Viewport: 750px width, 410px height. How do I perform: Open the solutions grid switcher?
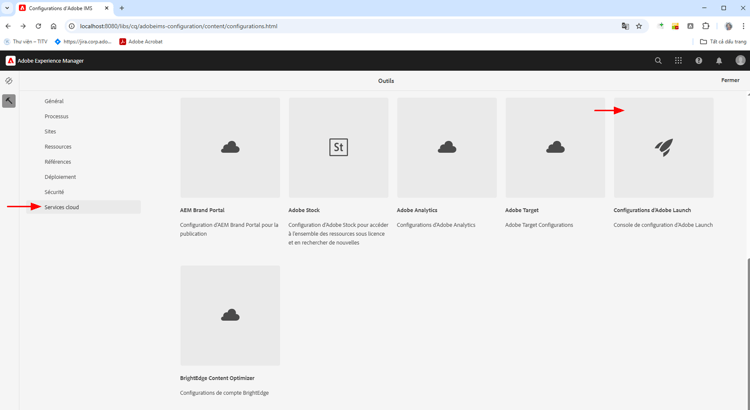678,61
